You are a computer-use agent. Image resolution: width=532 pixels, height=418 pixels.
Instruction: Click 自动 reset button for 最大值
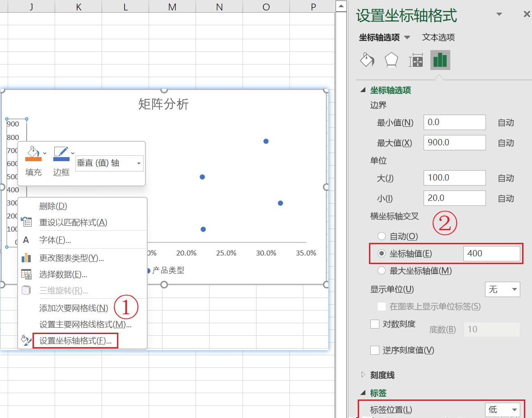click(505, 143)
